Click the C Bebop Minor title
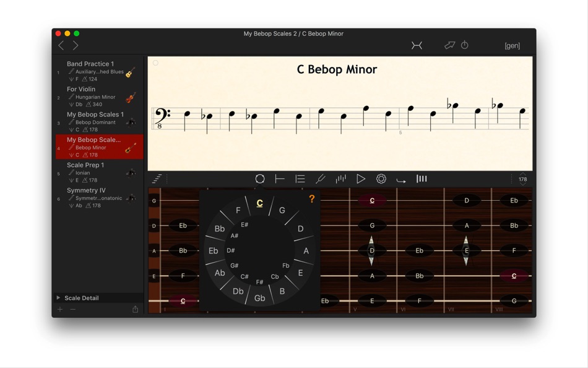The height and width of the screenshot is (368, 588). [x=337, y=69]
